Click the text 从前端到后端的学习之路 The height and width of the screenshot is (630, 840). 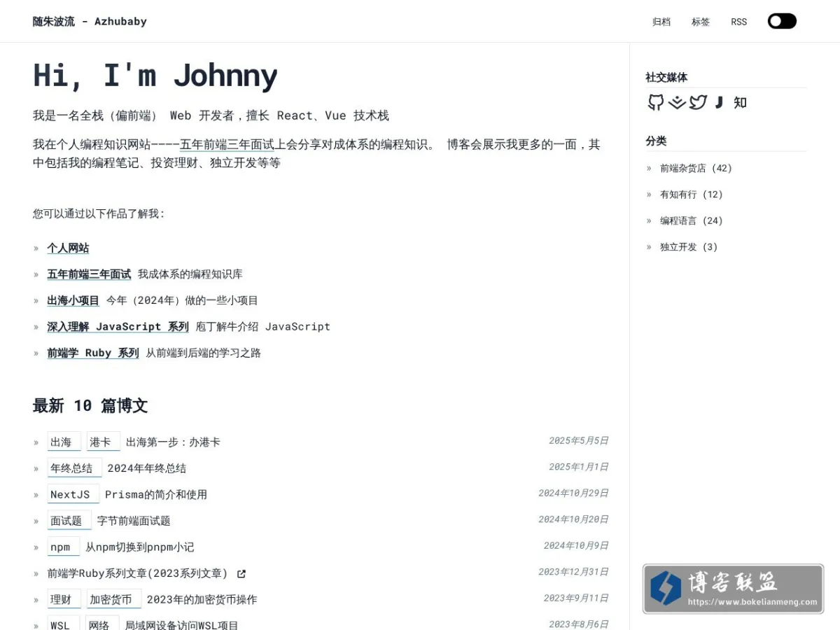203,353
